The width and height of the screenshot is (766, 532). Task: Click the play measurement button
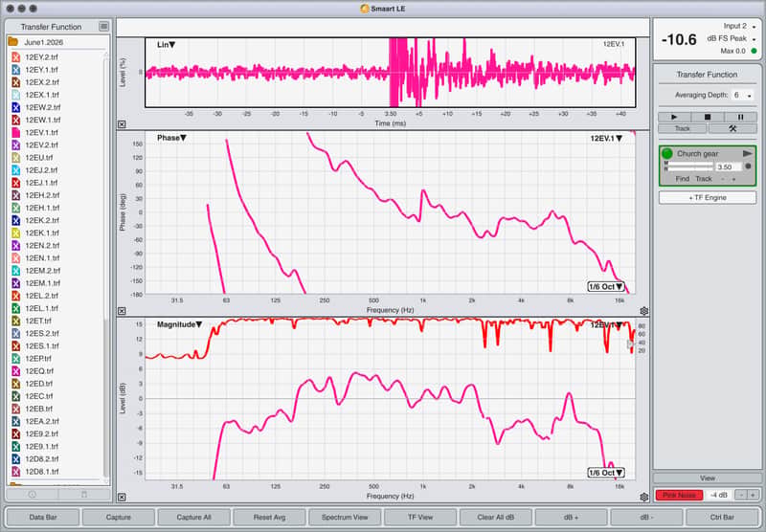pos(675,117)
